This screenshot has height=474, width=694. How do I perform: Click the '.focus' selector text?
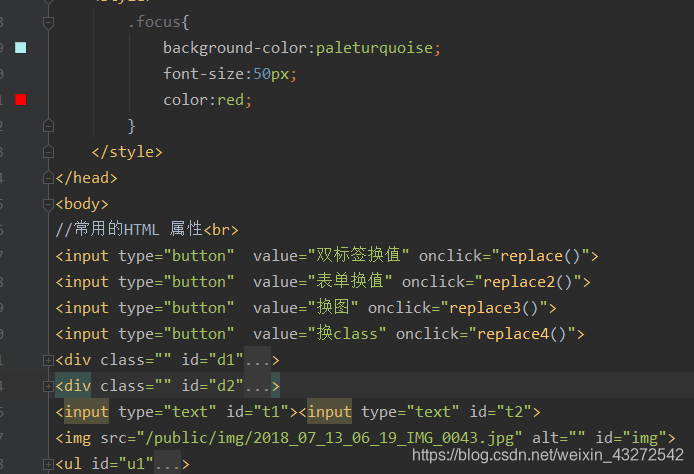tap(154, 22)
